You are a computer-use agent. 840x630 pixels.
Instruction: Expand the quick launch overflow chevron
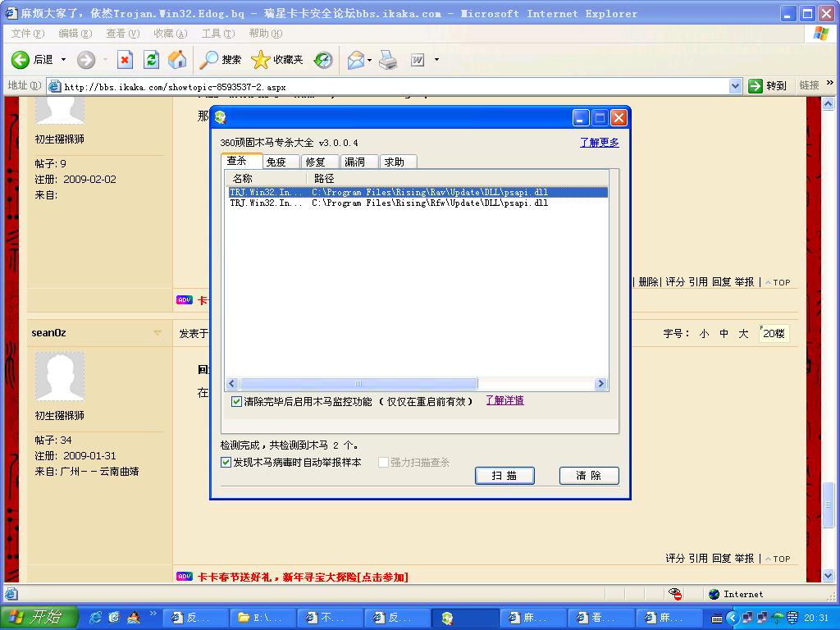(x=153, y=614)
